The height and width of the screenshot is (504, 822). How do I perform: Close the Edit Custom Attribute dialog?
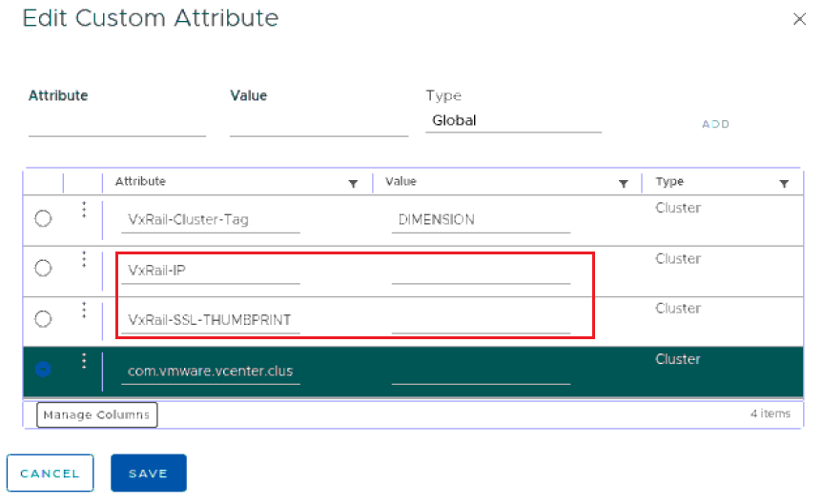point(799,19)
